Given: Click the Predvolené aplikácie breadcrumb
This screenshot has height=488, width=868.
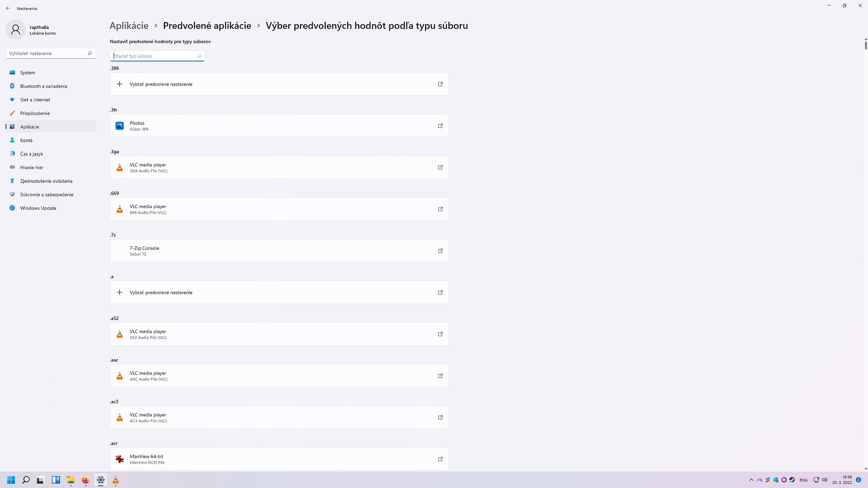Looking at the screenshot, I should pyautogui.click(x=207, y=26).
